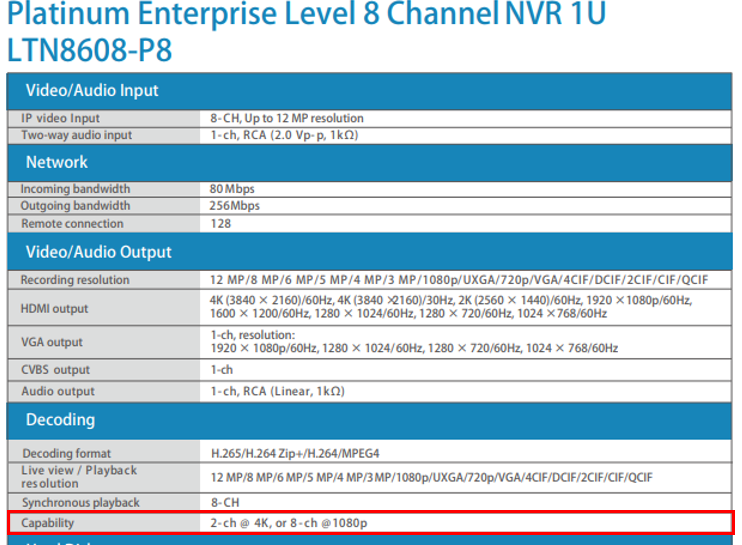Select the Live view / Playback resolution label
Screen dimensions: 742x545
[x=78, y=476]
